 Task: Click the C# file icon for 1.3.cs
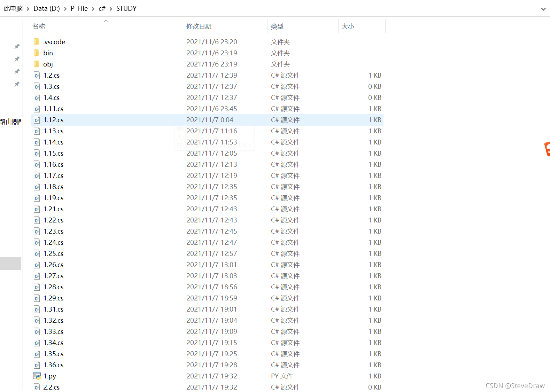click(x=37, y=86)
